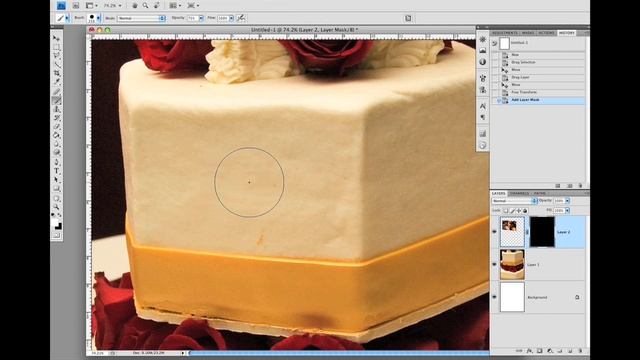Open the brush Mode dropdown
This screenshot has width=640, height=360.
click(141, 18)
